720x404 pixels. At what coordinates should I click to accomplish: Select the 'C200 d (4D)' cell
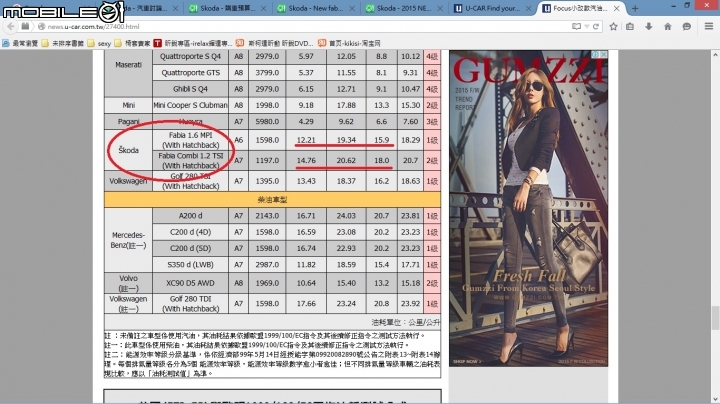190,232
